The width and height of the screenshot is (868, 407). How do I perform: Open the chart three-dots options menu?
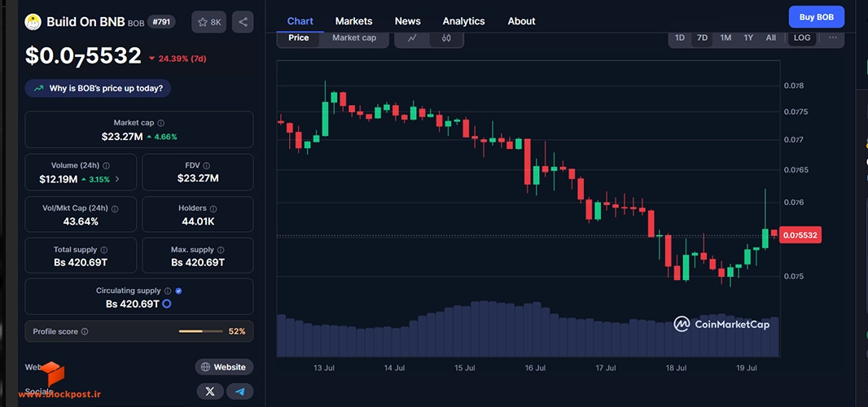point(833,37)
